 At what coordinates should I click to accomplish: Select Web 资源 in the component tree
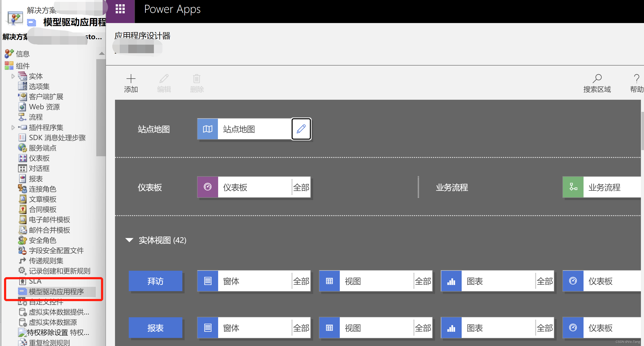pos(44,107)
